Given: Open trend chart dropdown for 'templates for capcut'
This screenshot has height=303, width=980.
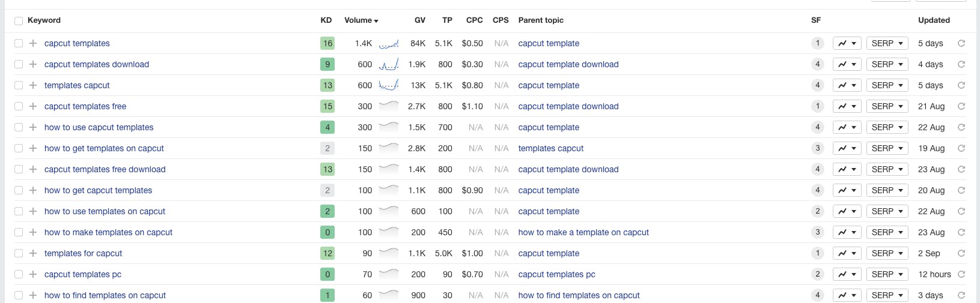Looking at the screenshot, I should click(847, 253).
